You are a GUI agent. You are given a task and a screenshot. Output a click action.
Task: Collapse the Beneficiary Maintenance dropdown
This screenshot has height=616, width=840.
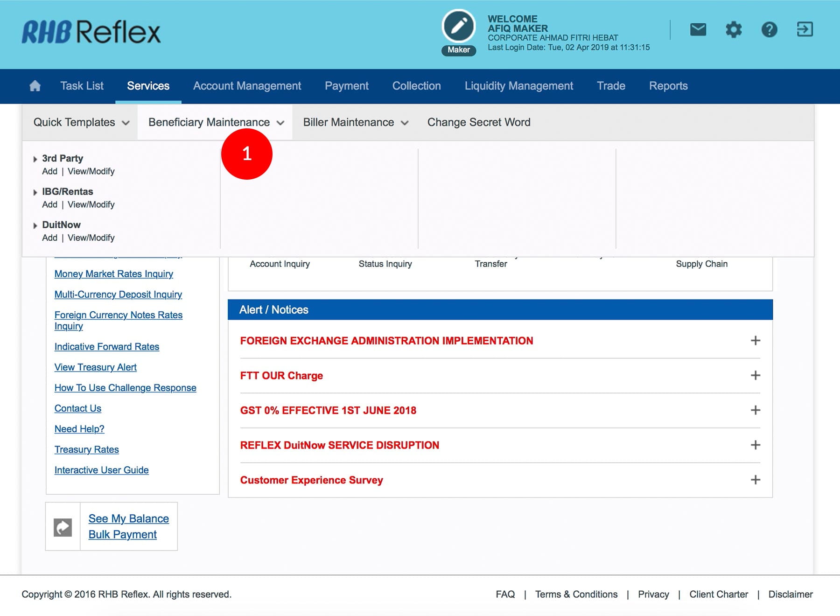pos(216,122)
